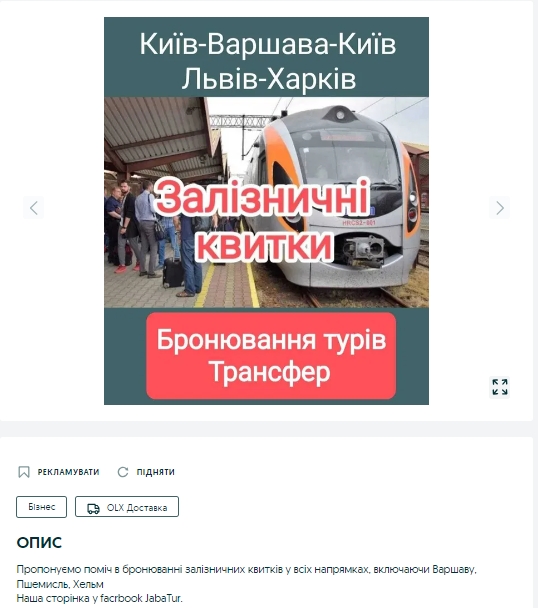Screen dimensions: 538x608
Task: Click the delivery truck icon
Action: (93, 508)
